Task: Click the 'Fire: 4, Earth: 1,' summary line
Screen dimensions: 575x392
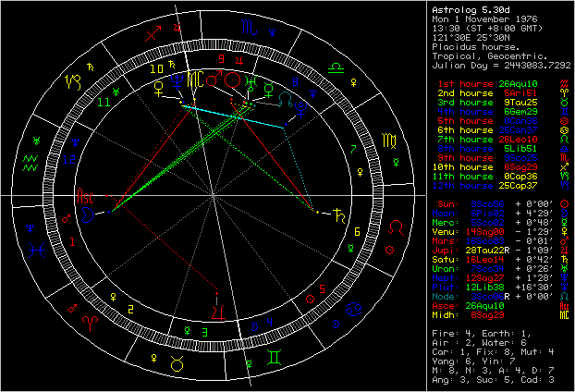Action: click(x=482, y=334)
